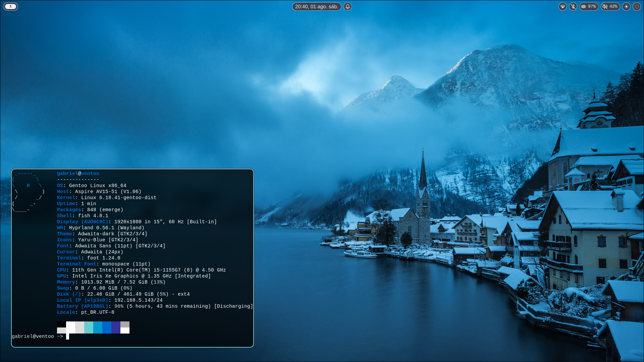Click the Shell line 'fish 4.8.1'
Viewport: 644px width, 362px height.
tap(83, 216)
